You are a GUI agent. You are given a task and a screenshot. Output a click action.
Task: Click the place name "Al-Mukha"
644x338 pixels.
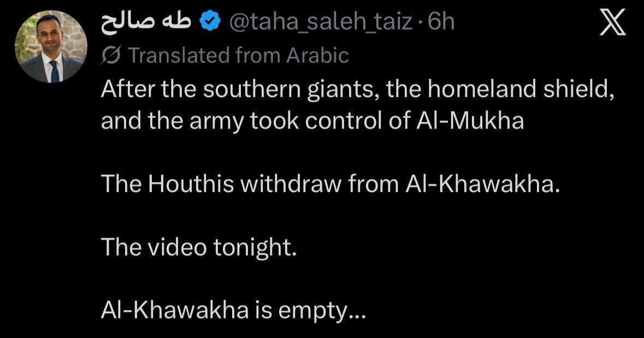(x=470, y=121)
